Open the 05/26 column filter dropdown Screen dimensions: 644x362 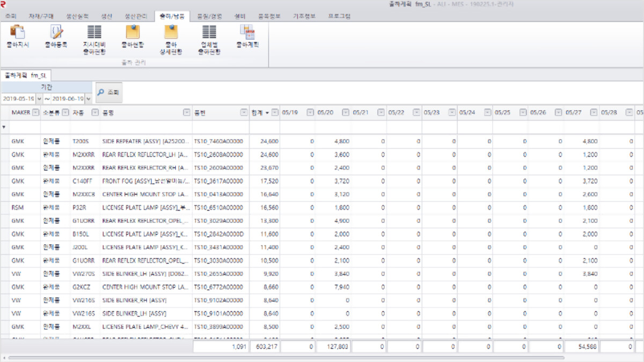click(x=558, y=112)
